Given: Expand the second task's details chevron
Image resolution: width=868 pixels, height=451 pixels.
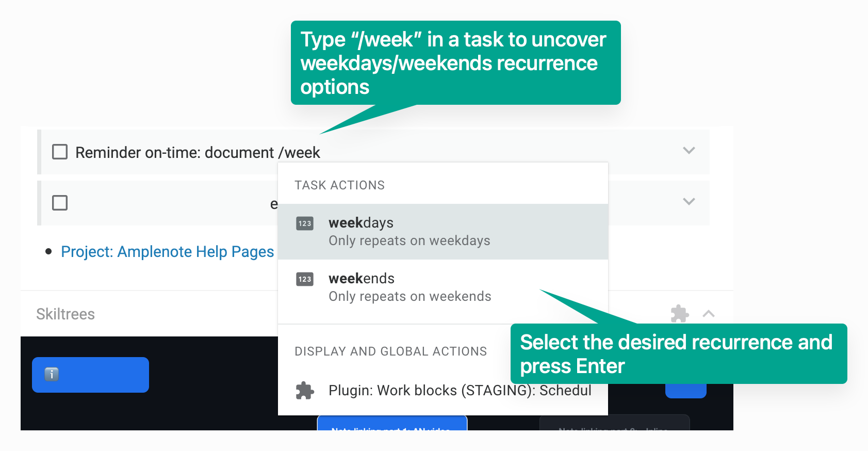Looking at the screenshot, I should pyautogui.click(x=689, y=201).
